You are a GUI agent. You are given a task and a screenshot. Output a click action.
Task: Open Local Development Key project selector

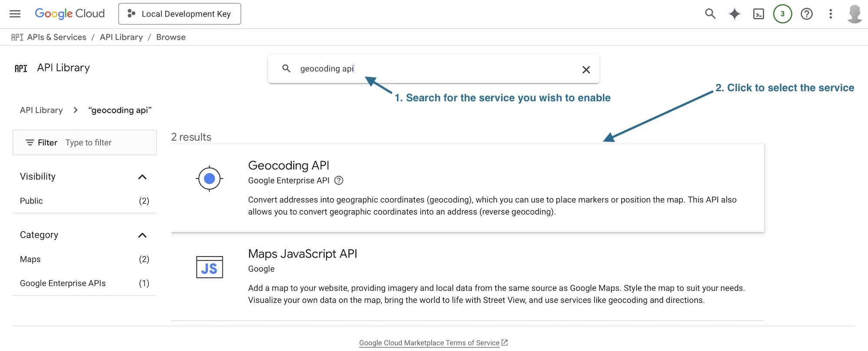click(x=180, y=14)
